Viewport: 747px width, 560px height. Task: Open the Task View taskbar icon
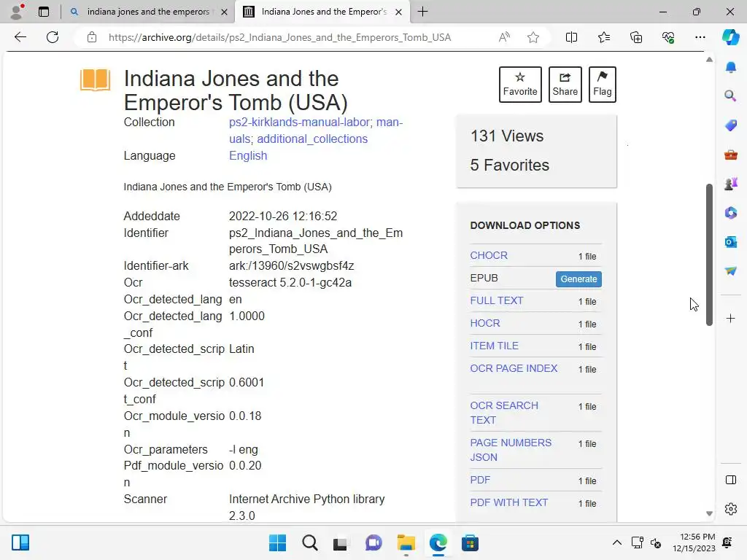pyautogui.click(x=340, y=542)
